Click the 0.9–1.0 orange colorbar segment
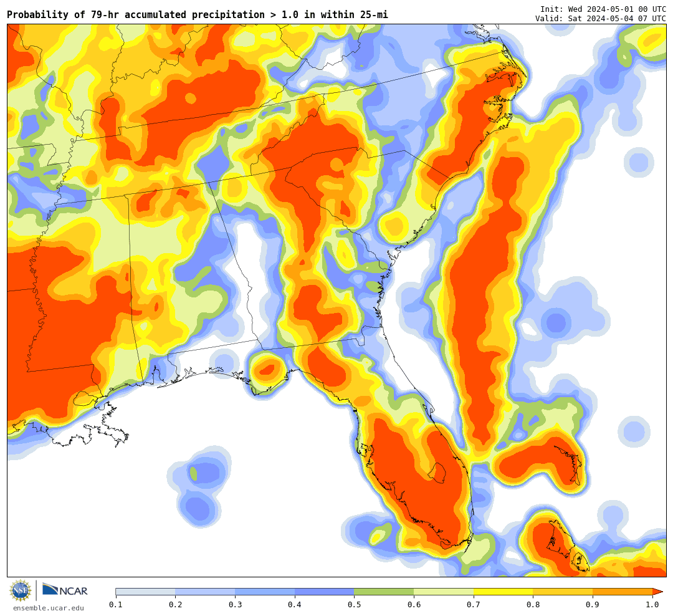Screen dimensions: 673x616 coord(623,592)
